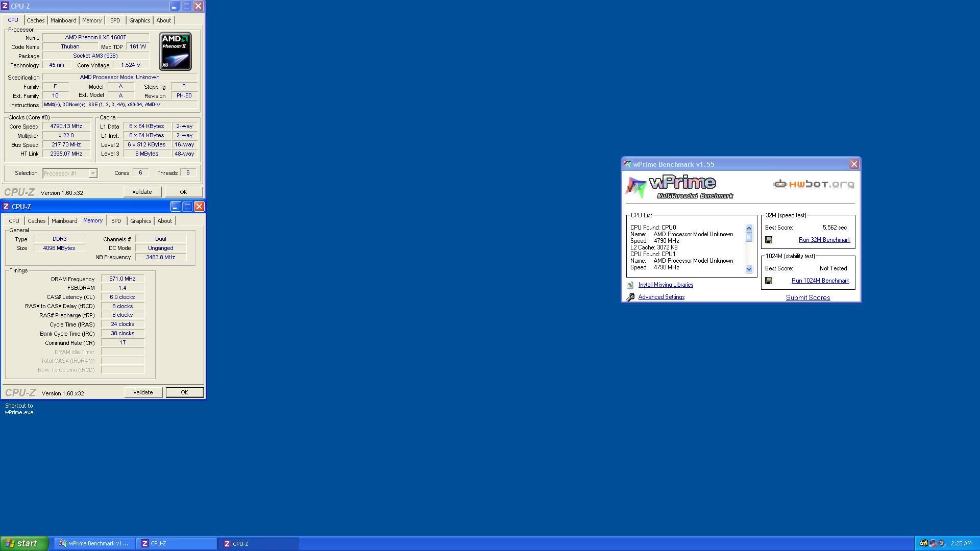
Task: Click the Multiplier x 22.0 value
Action: (66, 136)
